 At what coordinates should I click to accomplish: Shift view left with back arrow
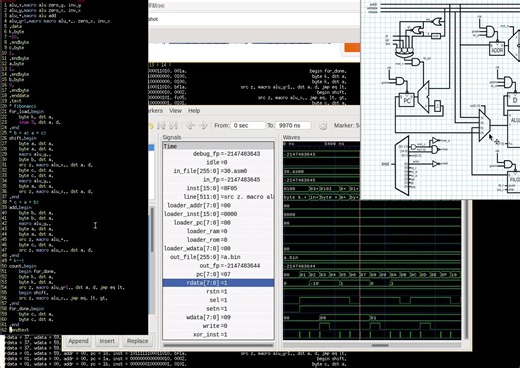[x=190, y=126]
